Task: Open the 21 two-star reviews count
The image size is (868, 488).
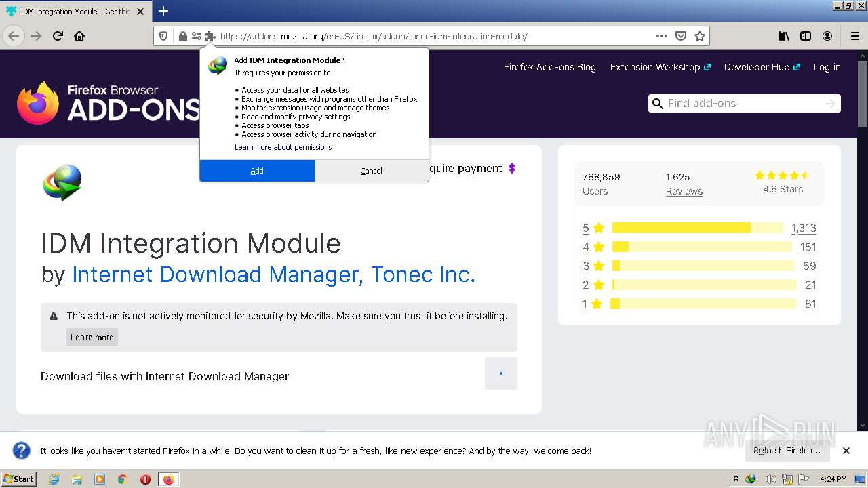Action: click(x=810, y=285)
